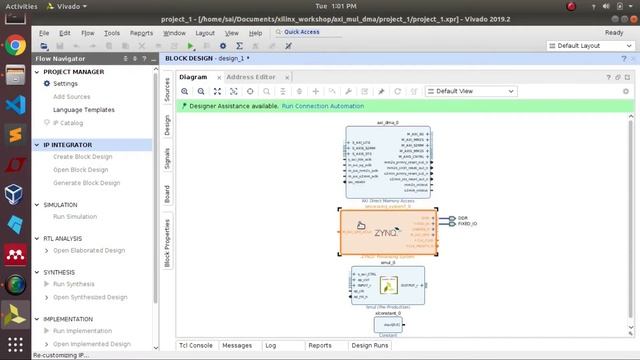This screenshot has width=640, height=360.
Task: Open Google Chrome from the dock
Action: 15,45
